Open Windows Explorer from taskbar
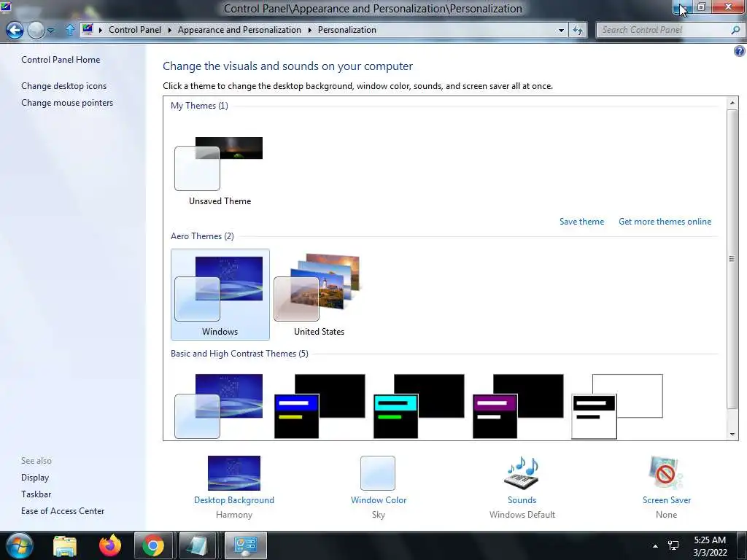Screen dimensions: 747x560 coord(65,545)
